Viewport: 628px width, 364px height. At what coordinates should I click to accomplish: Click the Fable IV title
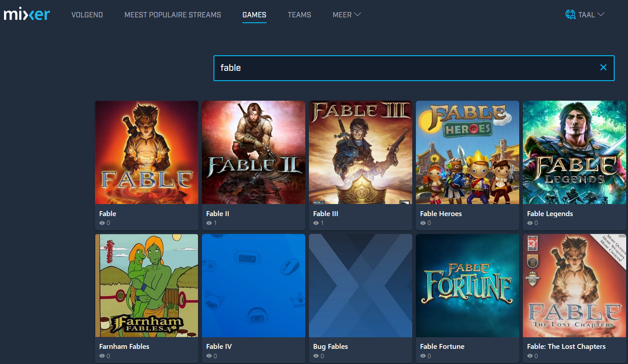click(219, 346)
